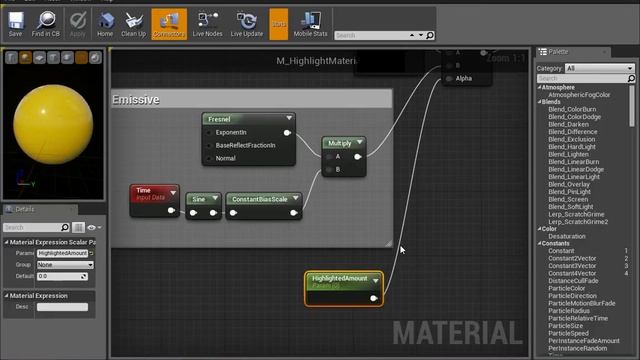Click the Multiply node B input pin
Image resolution: width=640 pixels, height=360 pixels.
[329, 170]
